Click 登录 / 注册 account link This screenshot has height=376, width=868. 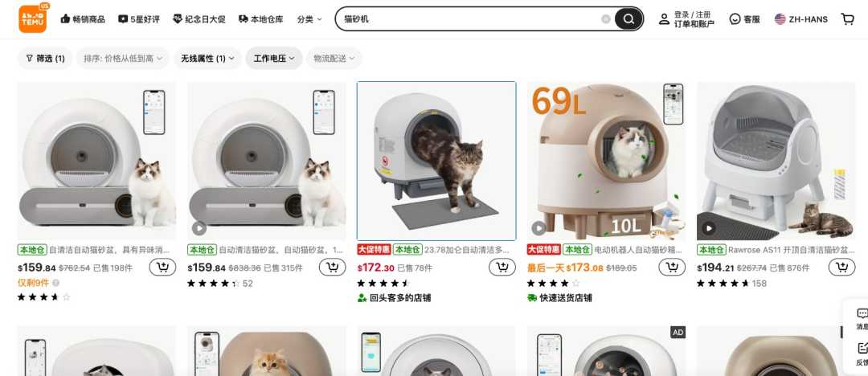693,15
